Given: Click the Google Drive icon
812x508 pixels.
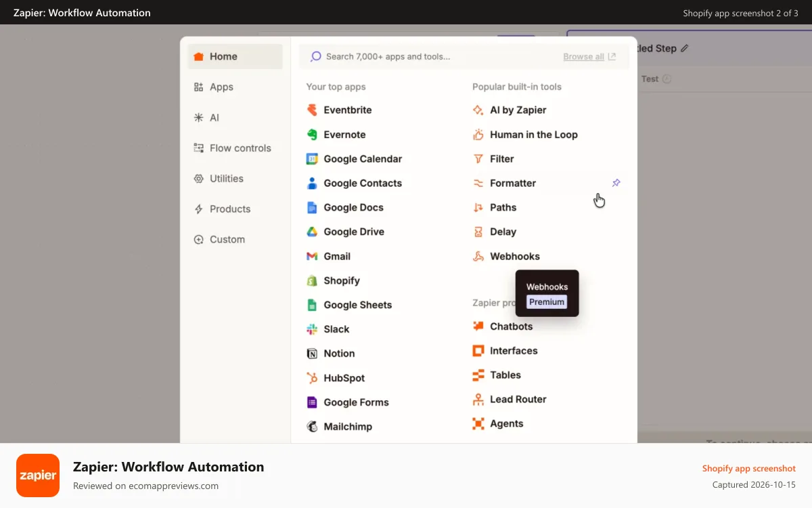Looking at the screenshot, I should point(312,232).
